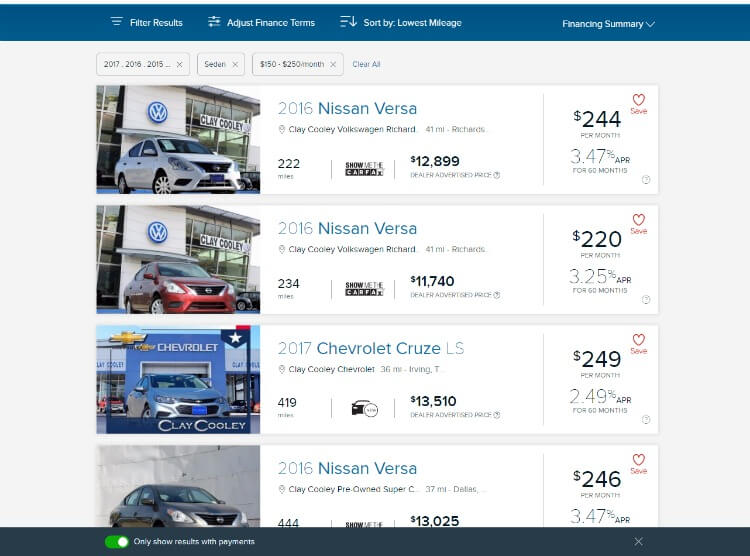Open 2017 Chevrolet Cruze LS listing title

click(x=371, y=348)
